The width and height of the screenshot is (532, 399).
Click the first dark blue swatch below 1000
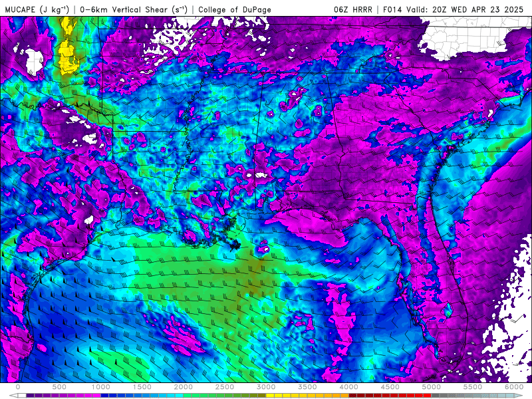105,395
